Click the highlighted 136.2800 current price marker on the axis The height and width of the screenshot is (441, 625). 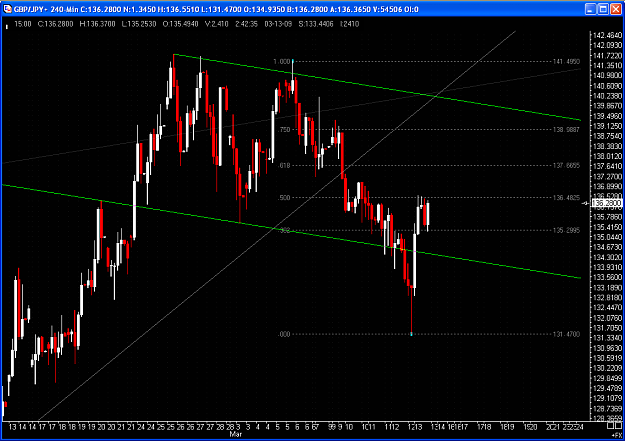pos(607,203)
